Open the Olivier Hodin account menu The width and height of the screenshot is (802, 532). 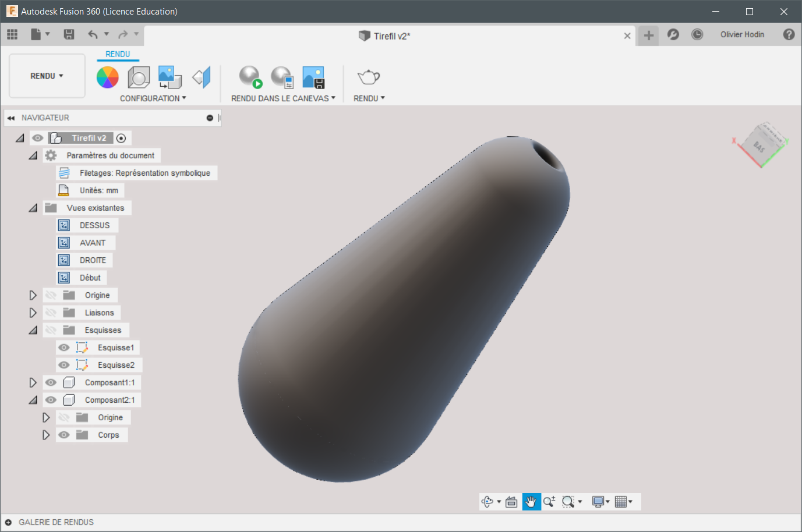(x=742, y=34)
